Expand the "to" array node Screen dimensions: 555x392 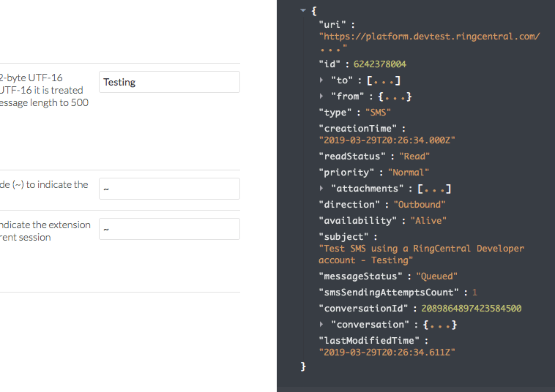point(322,80)
